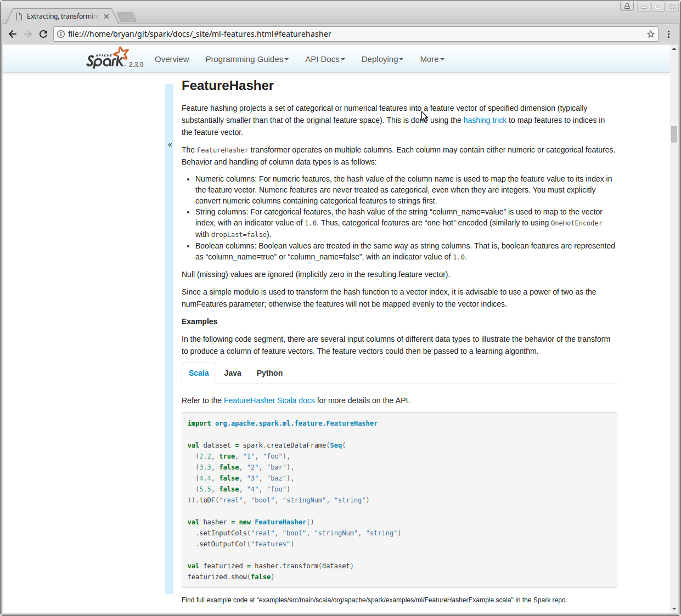Expand the More dropdown
The width and height of the screenshot is (681, 616).
[432, 59]
